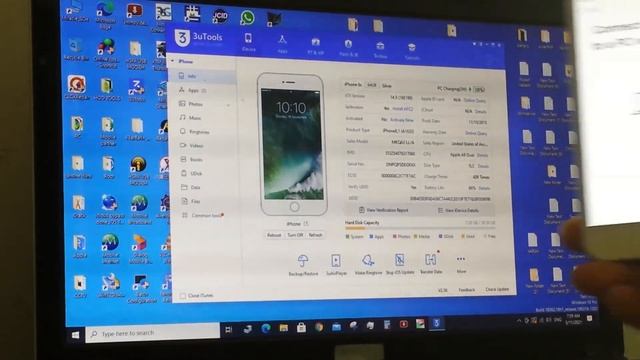Click View Verification Report
640x360 pixels.
pyautogui.click(x=384, y=210)
